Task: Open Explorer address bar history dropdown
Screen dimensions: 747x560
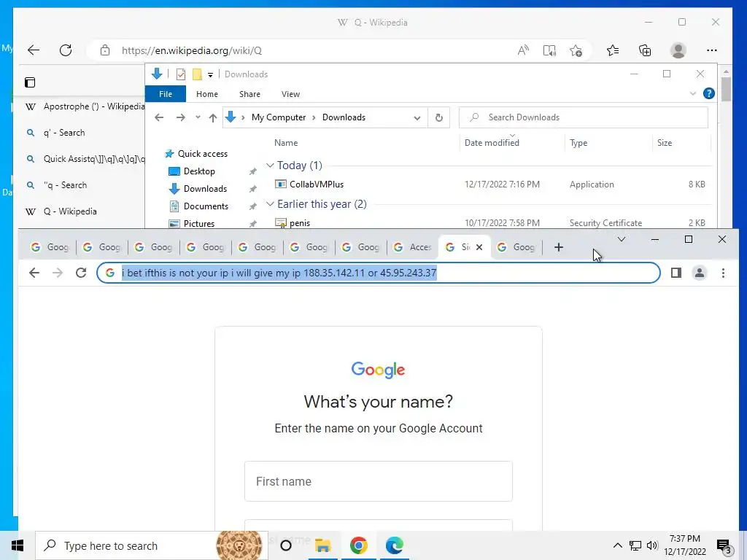Action: coord(417,117)
